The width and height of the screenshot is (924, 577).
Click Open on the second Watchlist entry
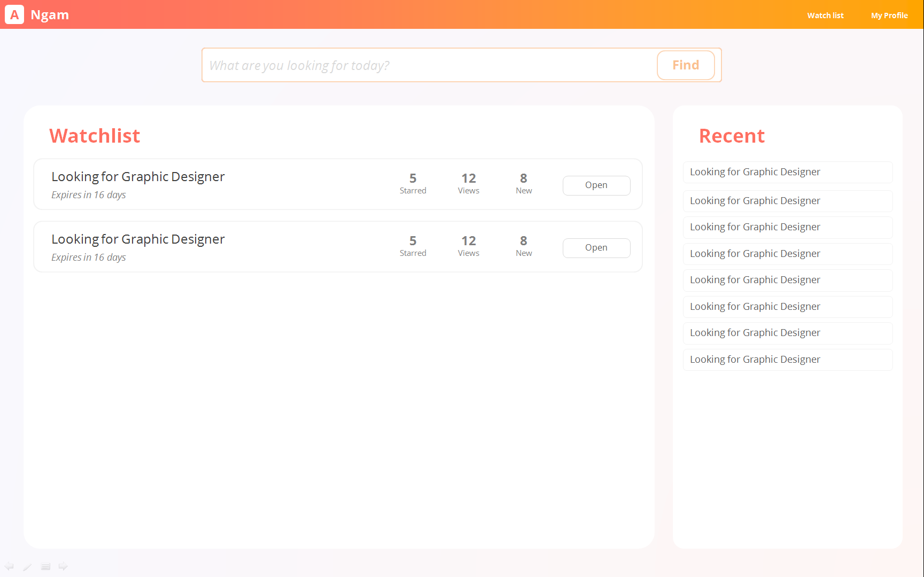click(x=596, y=248)
